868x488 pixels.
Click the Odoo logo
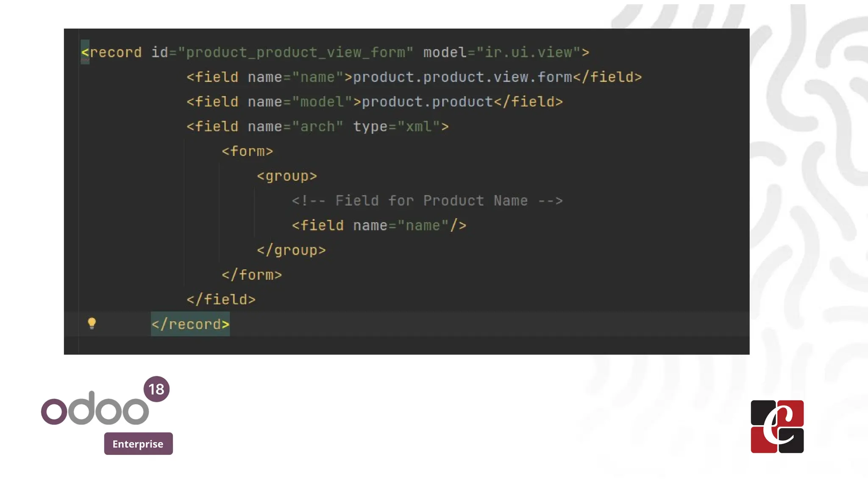tap(95, 408)
